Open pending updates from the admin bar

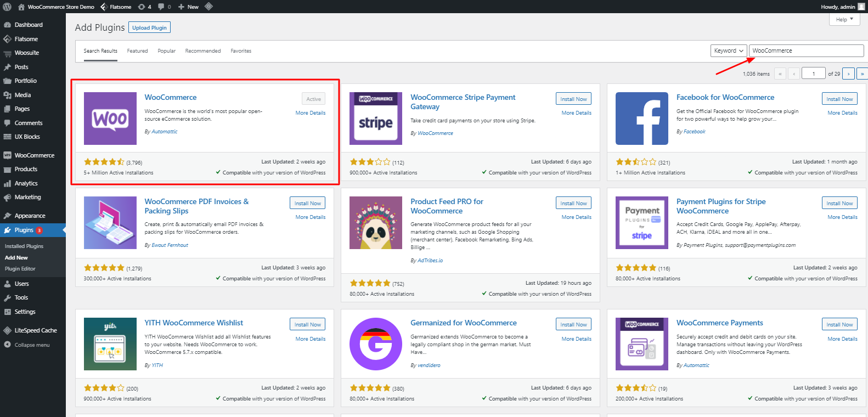[145, 7]
